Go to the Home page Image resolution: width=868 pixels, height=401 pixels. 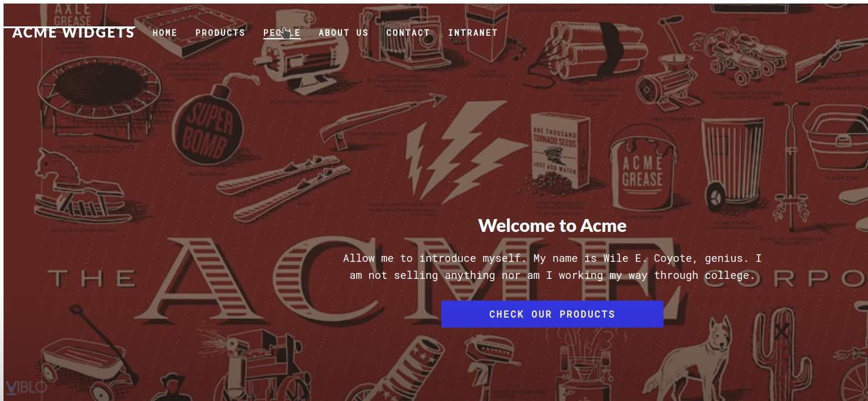coord(165,33)
